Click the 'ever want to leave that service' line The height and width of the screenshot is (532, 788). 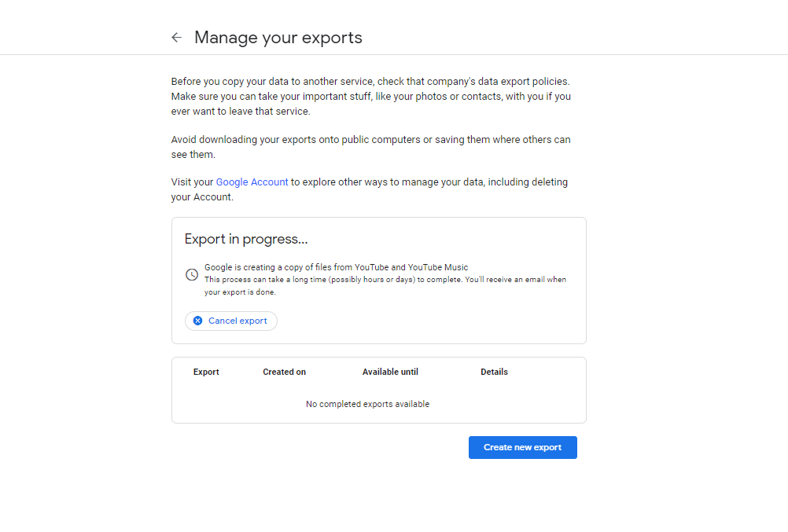pyautogui.click(x=241, y=112)
